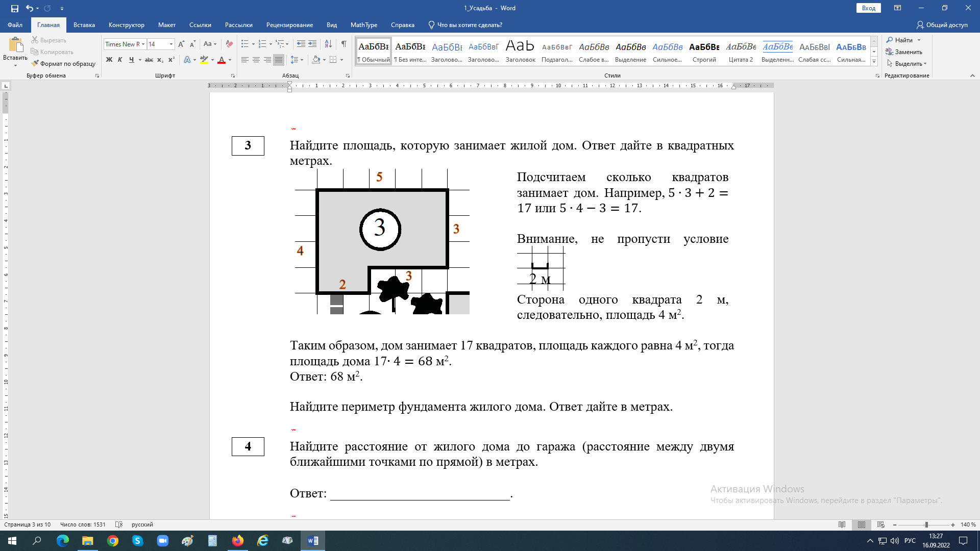Click the 140 % zoom level

click(x=968, y=525)
